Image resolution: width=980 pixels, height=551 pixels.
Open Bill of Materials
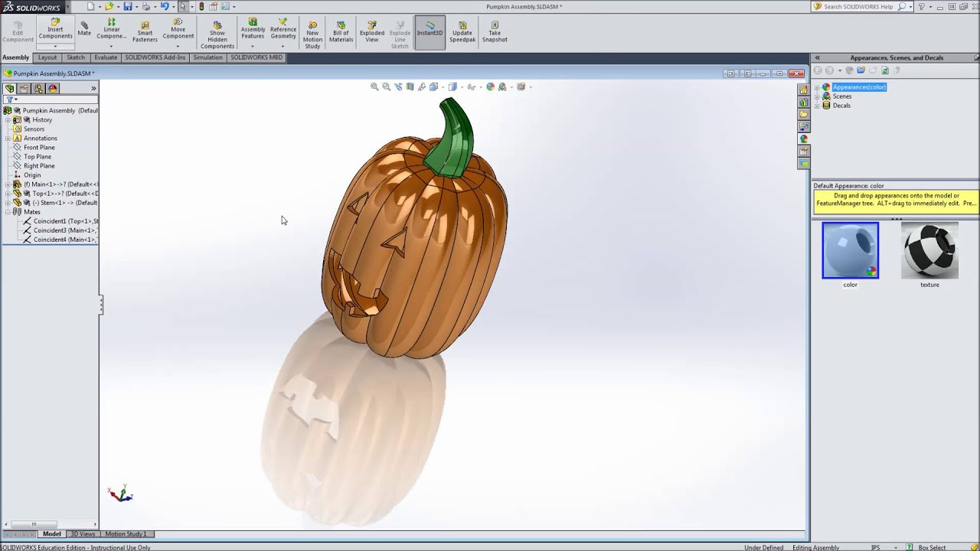click(x=341, y=31)
